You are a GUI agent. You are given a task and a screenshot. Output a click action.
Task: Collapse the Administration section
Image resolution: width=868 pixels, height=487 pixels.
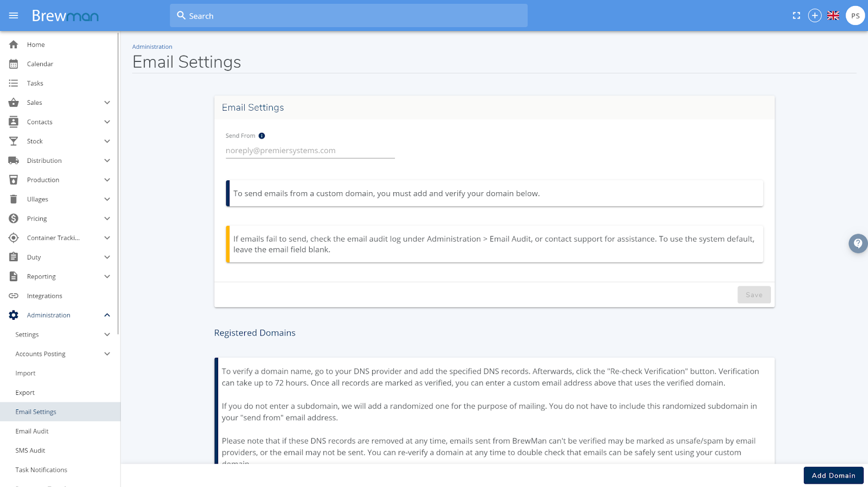[59, 315]
